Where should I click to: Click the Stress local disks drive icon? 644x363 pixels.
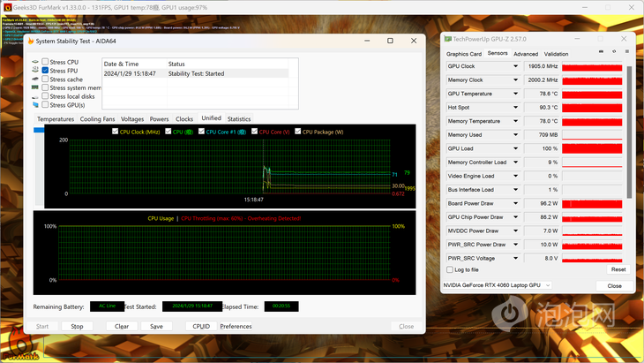tap(35, 96)
